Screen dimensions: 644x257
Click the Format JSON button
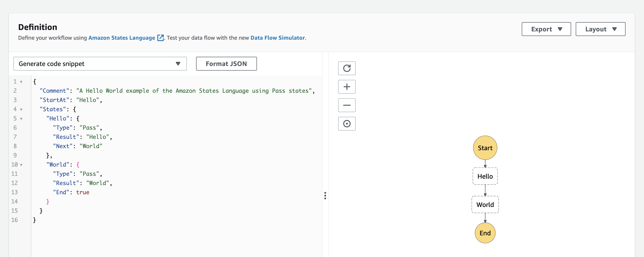[x=226, y=64]
